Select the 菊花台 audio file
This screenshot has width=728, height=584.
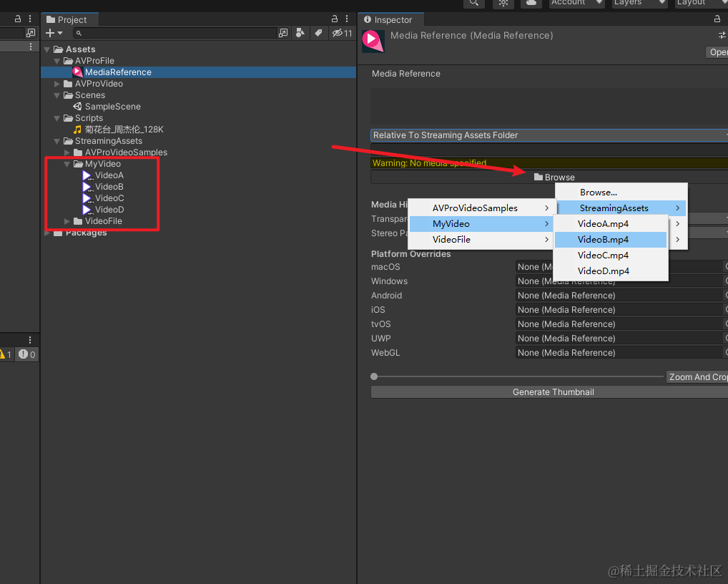(x=124, y=130)
